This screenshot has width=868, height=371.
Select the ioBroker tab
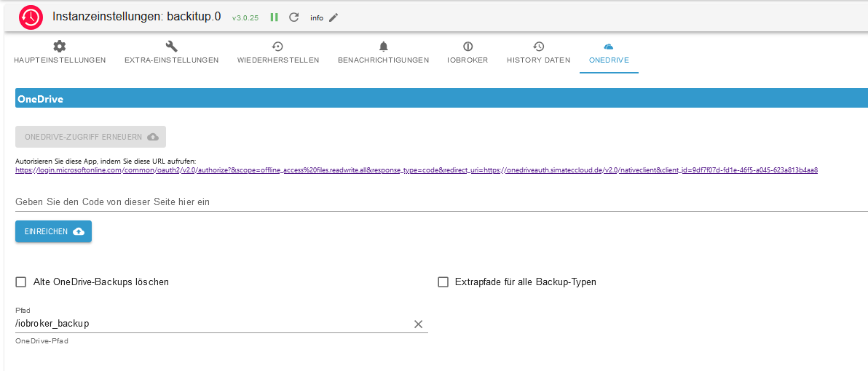467,53
